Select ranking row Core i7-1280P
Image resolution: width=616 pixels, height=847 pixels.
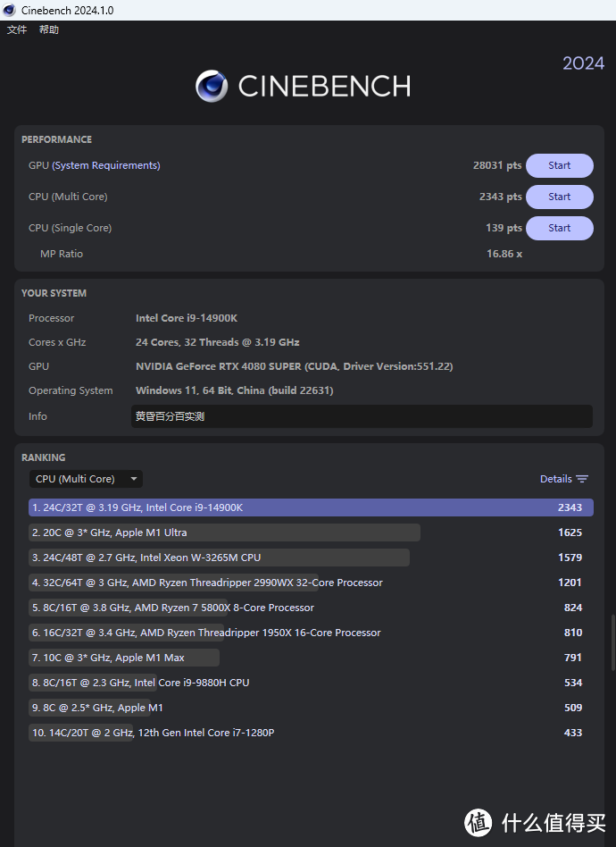pos(311,733)
